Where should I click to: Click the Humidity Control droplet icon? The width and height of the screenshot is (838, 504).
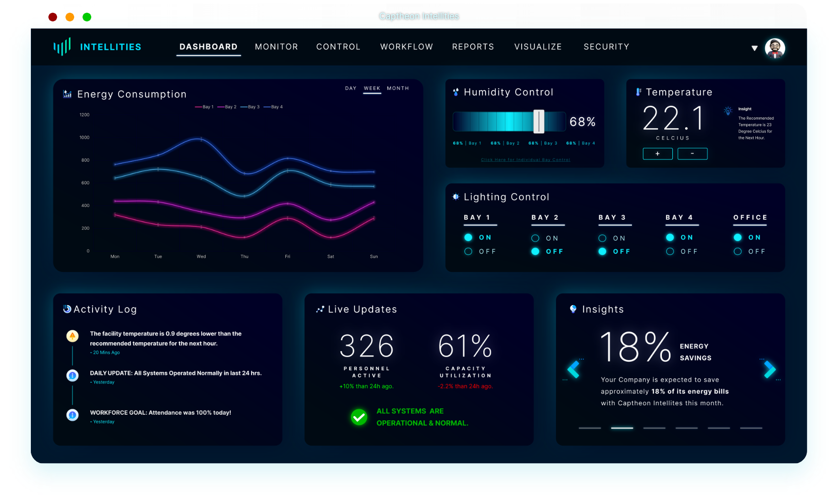point(456,92)
